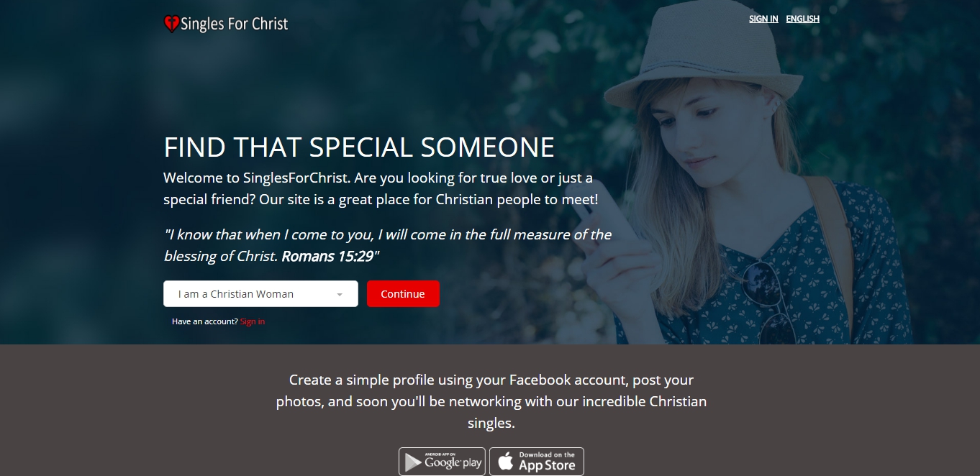980x476 pixels.
Task: Select the FIND THAT SPECIAL SOMEONE heading
Action: click(x=359, y=147)
